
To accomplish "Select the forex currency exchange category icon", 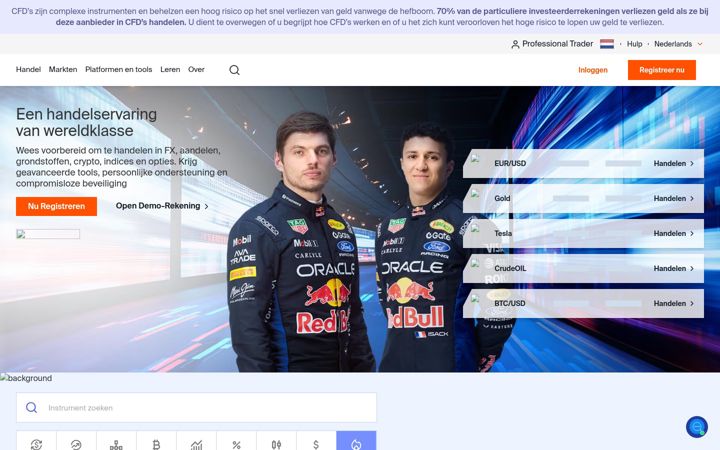I will click(x=36, y=444).
